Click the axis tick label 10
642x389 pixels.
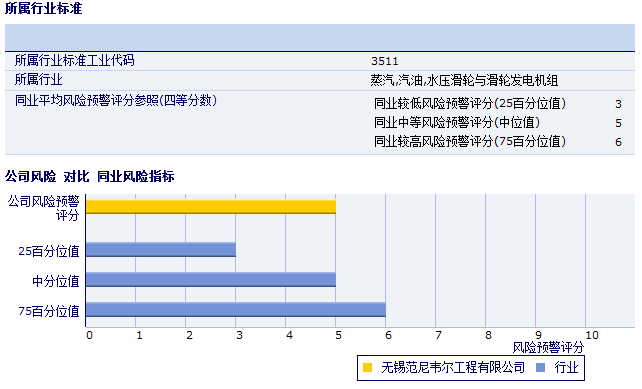(592, 335)
